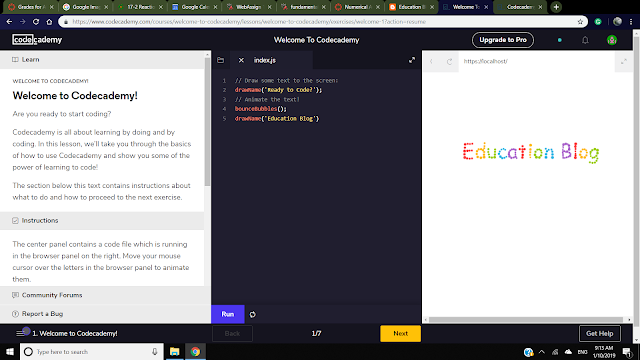Screen dimensions: 640x360
Task: Switch to Education Blog browser tab
Action: click(410, 7)
